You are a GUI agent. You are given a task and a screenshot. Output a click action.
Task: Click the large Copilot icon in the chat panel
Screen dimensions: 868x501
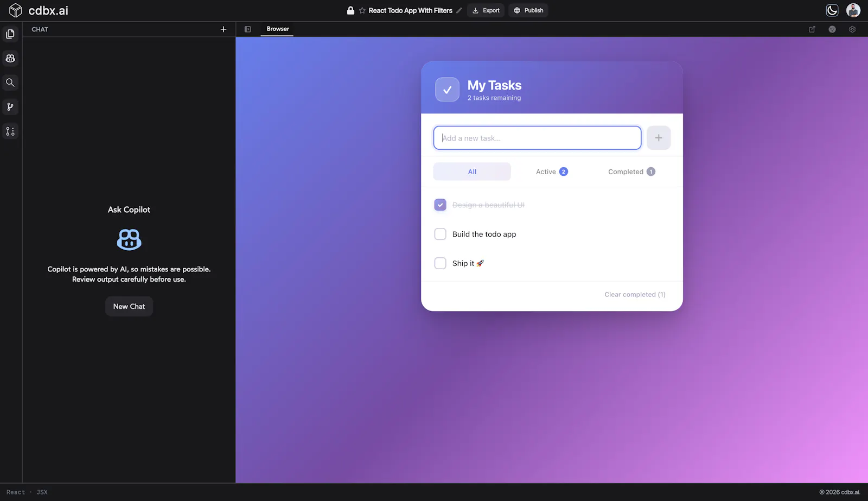pyautogui.click(x=129, y=239)
